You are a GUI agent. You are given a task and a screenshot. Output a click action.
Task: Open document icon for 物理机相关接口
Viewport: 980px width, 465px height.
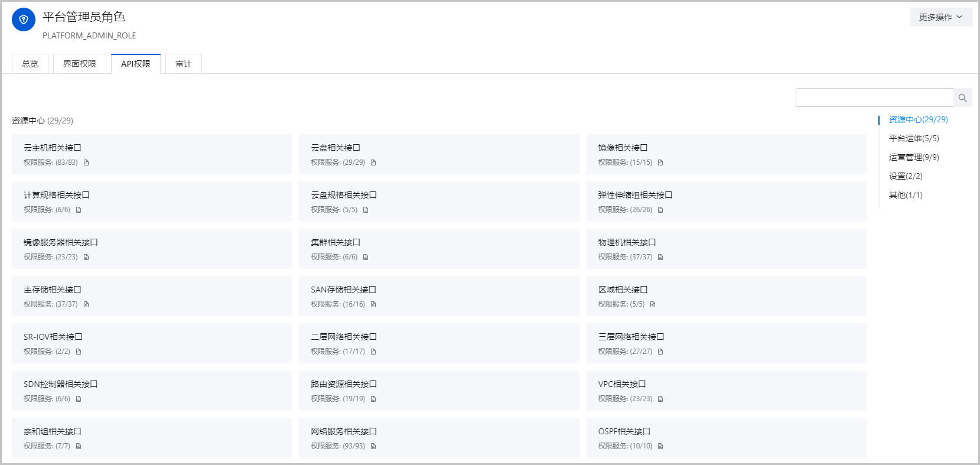(660, 257)
